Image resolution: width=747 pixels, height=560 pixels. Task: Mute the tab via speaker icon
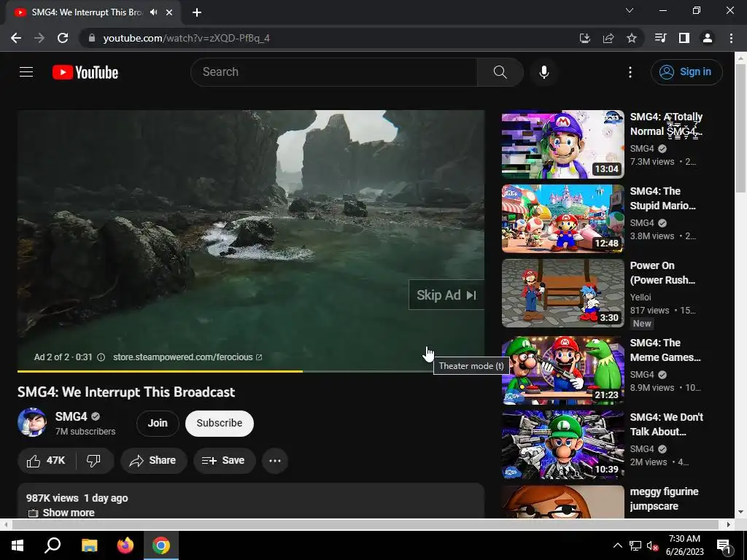click(153, 12)
